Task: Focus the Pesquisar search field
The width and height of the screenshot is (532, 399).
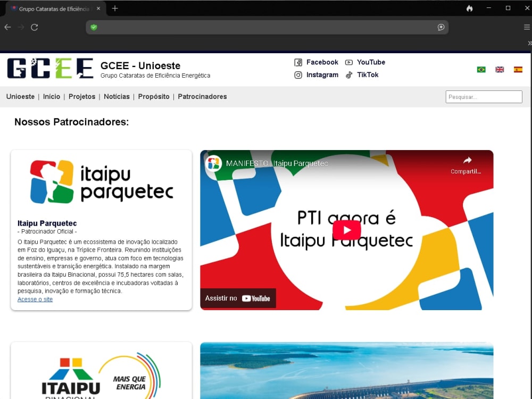Action: (x=484, y=97)
